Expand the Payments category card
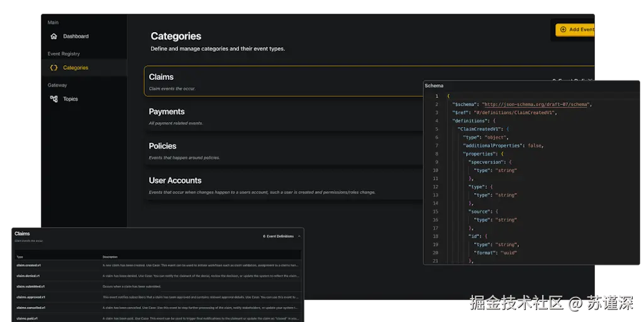The image size is (644, 322). click(x=284, y=116)
